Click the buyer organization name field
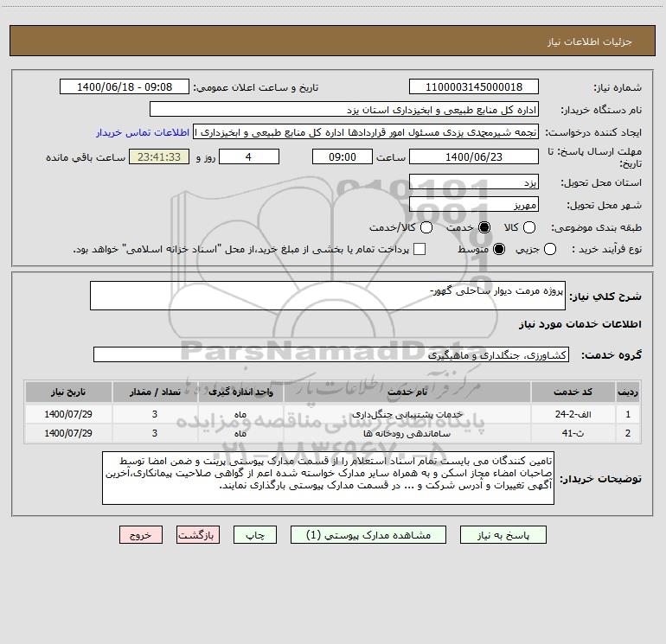666x644 pixels. coord(344,109)
